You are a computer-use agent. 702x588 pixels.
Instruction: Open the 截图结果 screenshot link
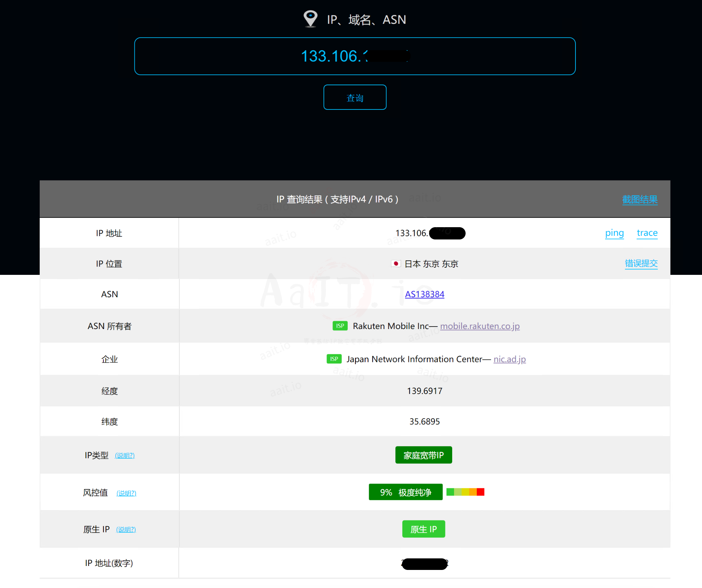tap(639, 199)
